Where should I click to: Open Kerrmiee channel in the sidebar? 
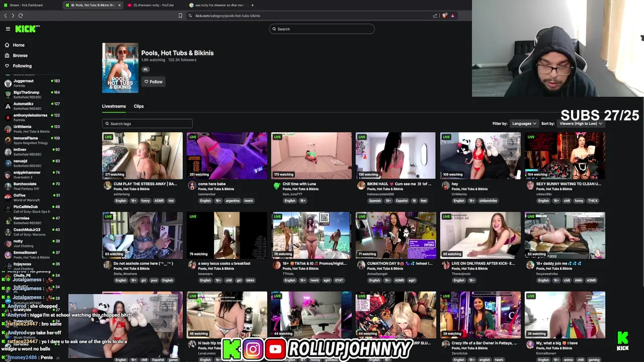point(31,220)
